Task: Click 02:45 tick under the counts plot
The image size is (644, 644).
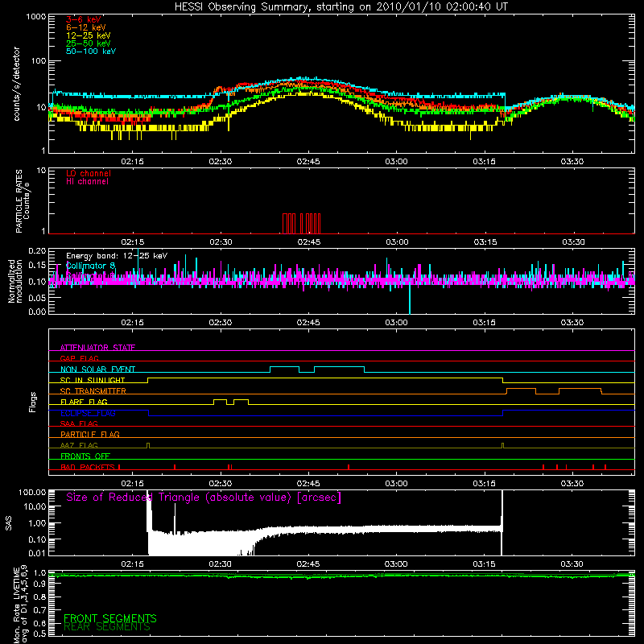Action: click(x=308, y=162)
